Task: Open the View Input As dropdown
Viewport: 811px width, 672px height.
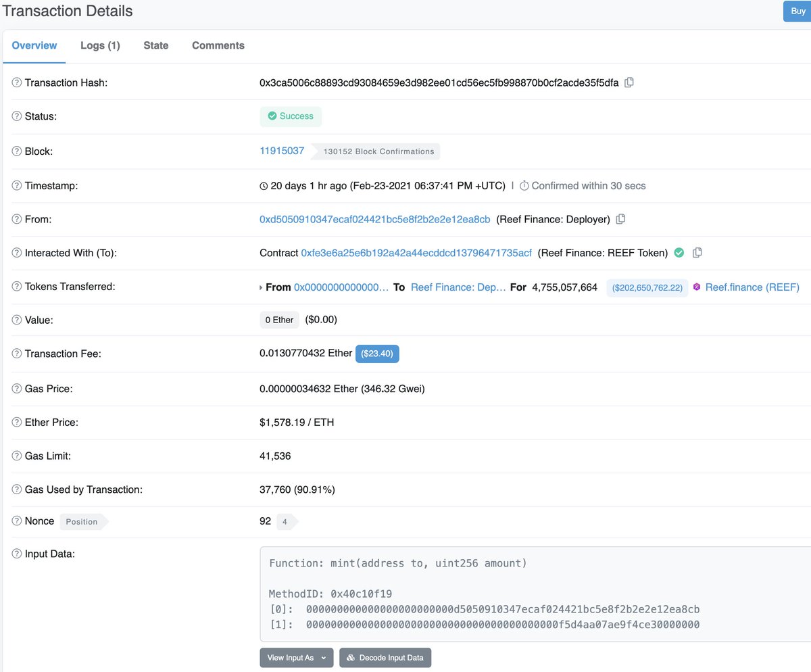Action: pyautogui.click(x=297, y=658)
